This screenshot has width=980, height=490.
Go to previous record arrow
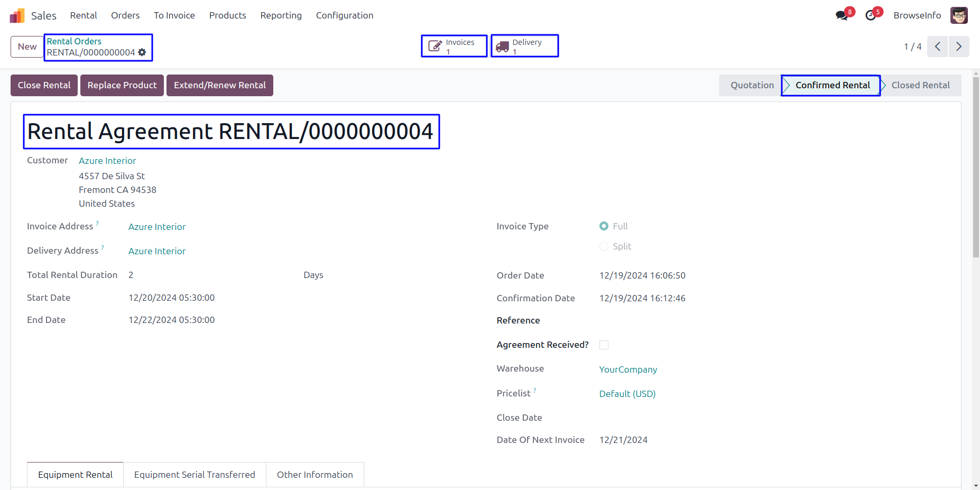coord(937,47)
